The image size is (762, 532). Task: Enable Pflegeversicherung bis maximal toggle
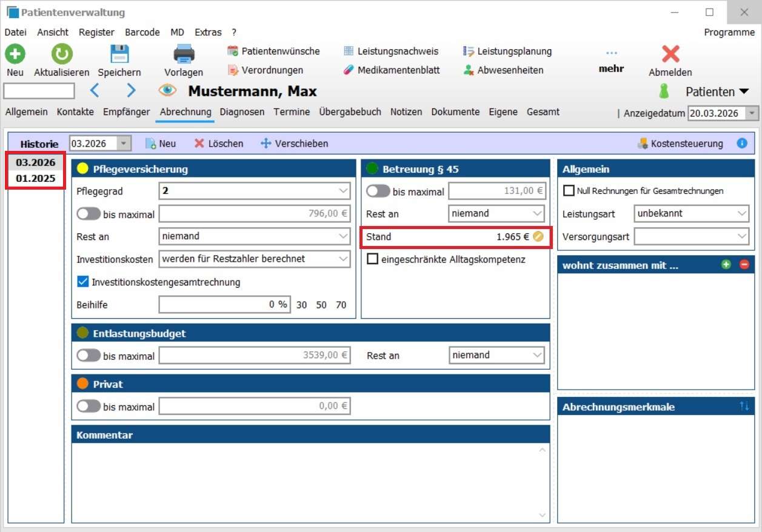pos(89,214)
